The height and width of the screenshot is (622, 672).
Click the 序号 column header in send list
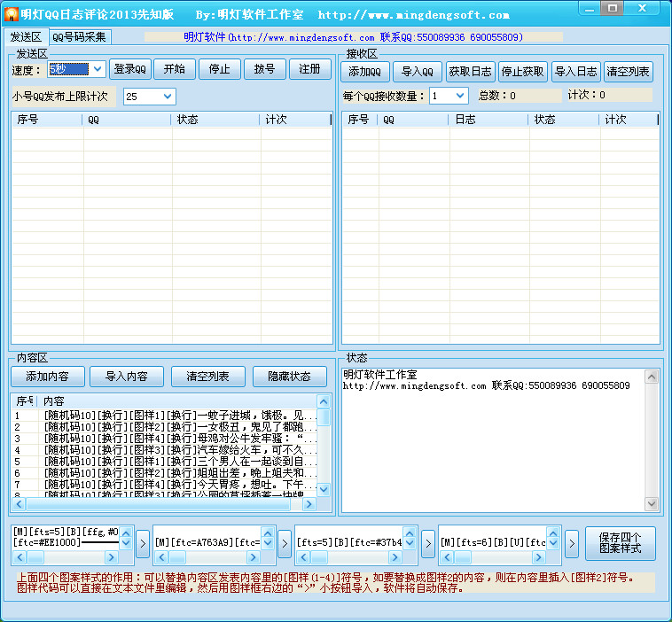(x=47, y=120)
